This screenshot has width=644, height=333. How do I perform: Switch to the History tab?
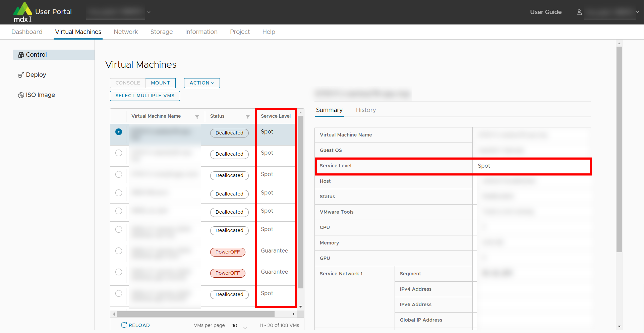[x=365, y=110]
